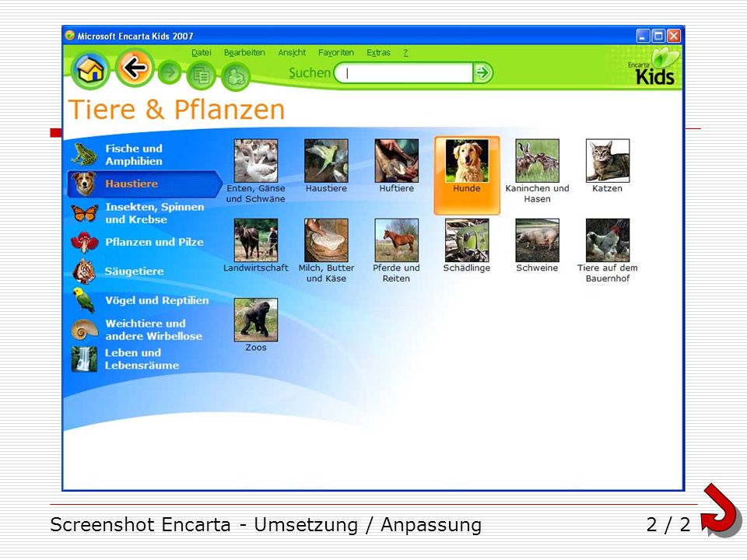Open the Datei menu
The height and width of the screenshot is (560, 747).
(201, 52)
